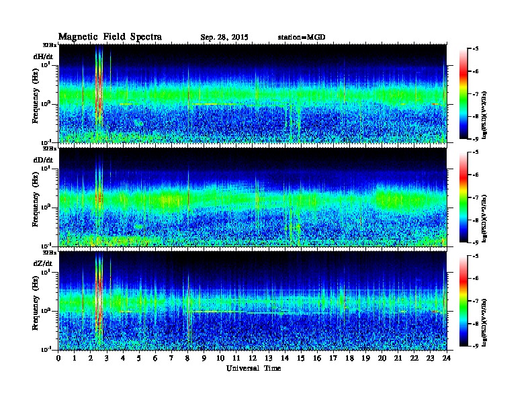
Task: Click the color bar beside the dZ/dt panel
Action: point(463,301)
